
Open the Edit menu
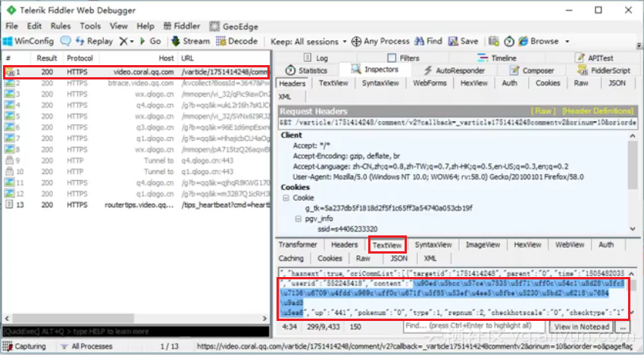tap(34, 26)
